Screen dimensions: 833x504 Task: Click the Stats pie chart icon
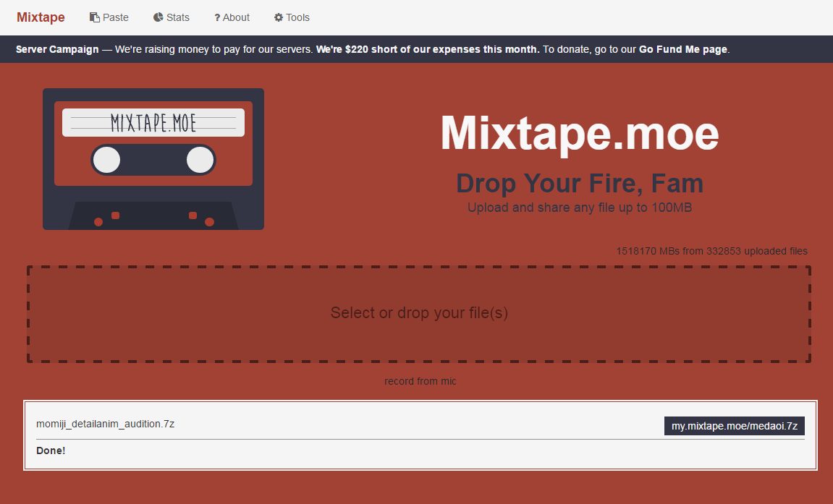(x=158, y=17)
